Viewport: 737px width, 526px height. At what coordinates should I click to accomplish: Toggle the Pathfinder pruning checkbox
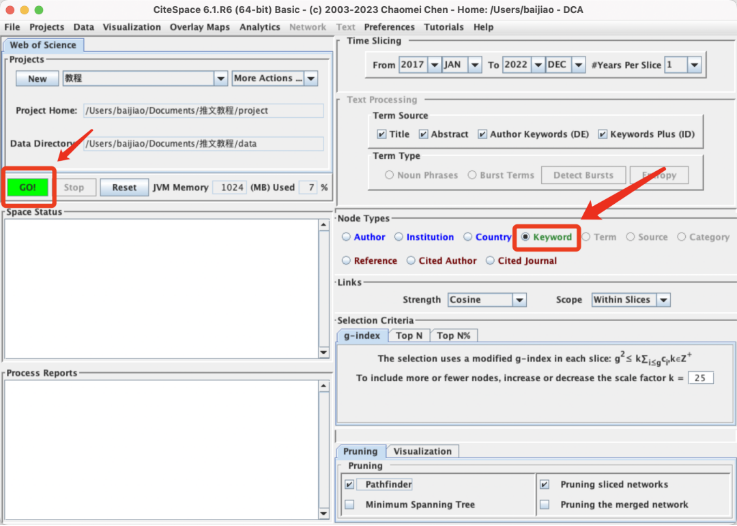[349, 484]
